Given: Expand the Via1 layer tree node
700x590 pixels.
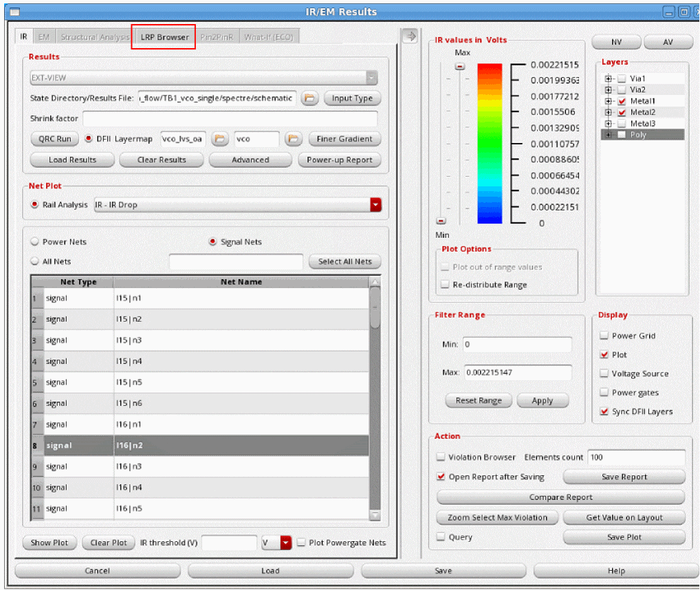Looking at the screenshot, I should click(x=608, y=79).
